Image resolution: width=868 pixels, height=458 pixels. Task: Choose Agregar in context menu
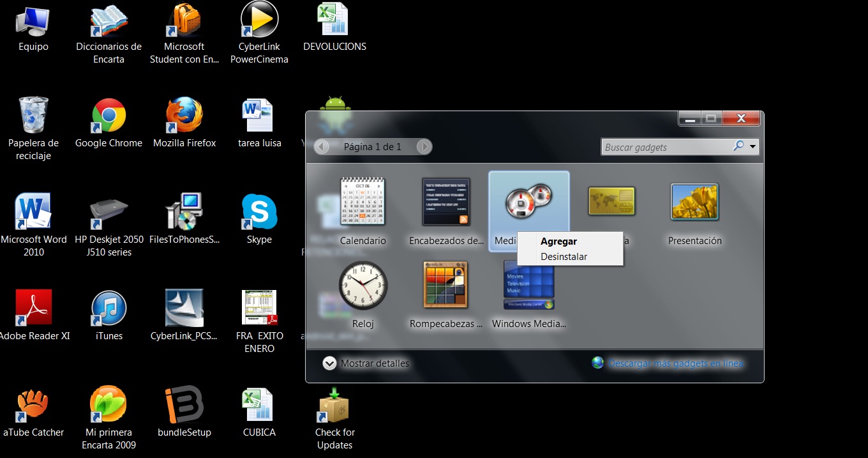[x=570, y=241]
